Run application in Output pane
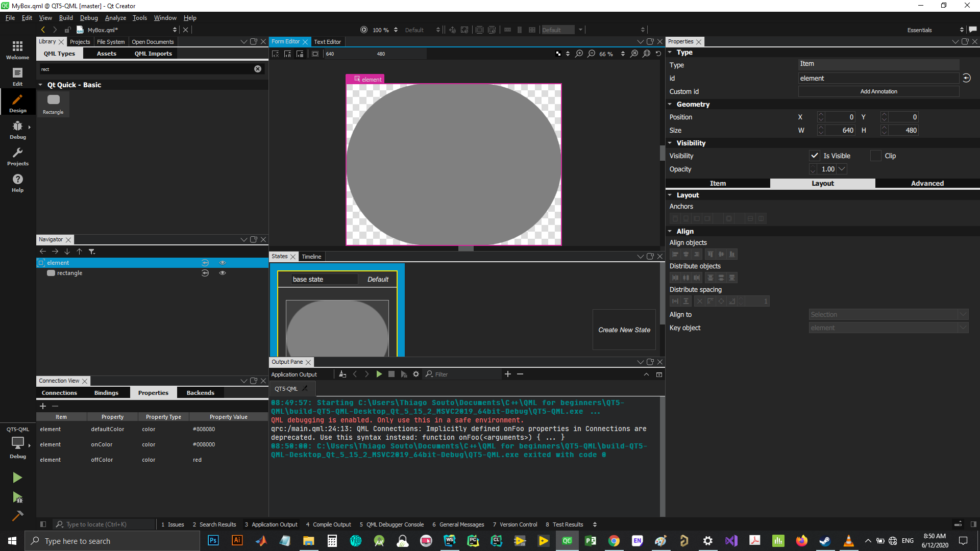The image size is (980, 551). [379, 374]
